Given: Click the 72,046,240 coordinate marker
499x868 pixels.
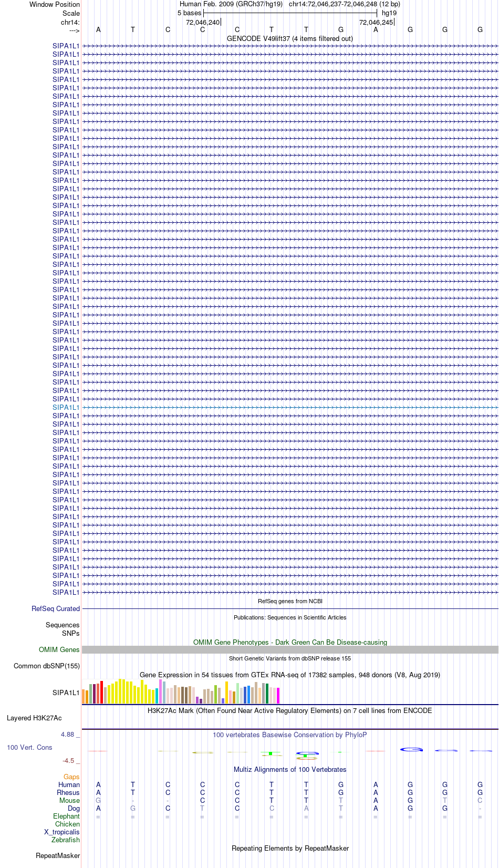Looking at the screenshot, I should (203, 22).
